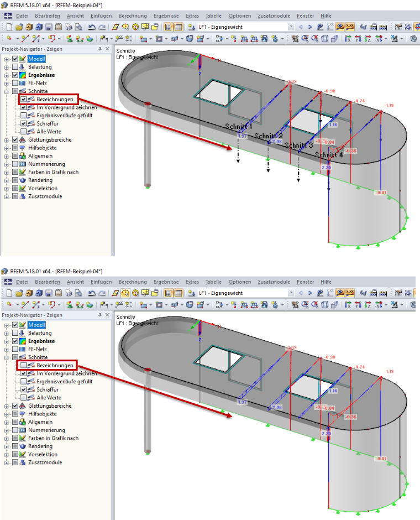Select Allgemein item in upper navigator

pos(40,156)
